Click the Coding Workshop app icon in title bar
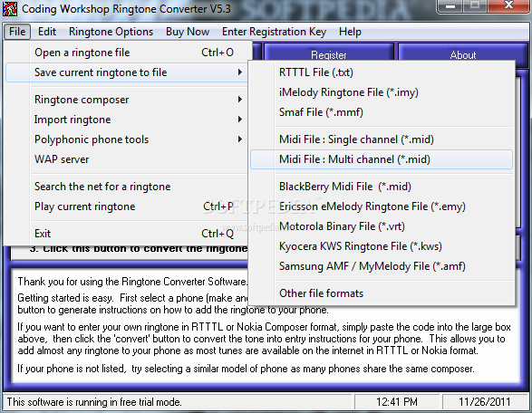 [x=10, y=8]
